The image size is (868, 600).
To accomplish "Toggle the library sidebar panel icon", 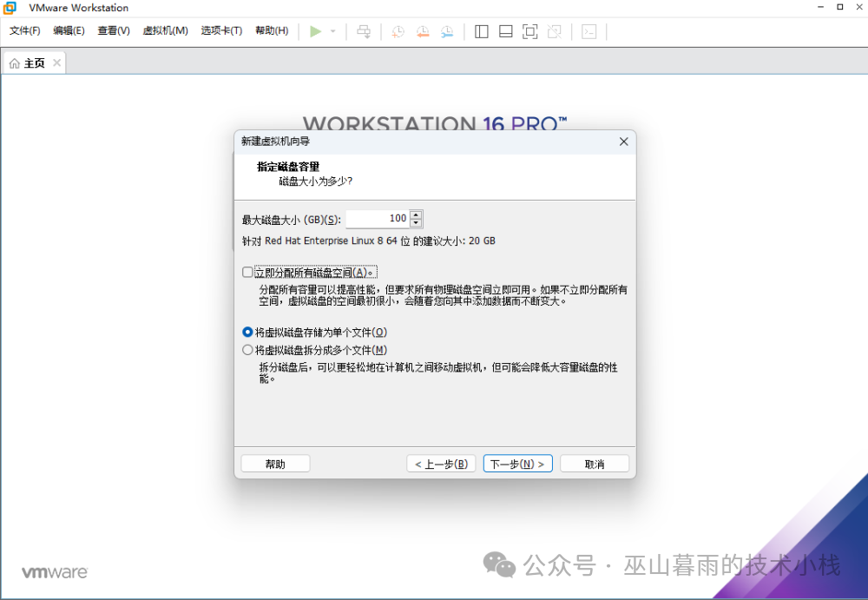I will coord(481,30).
